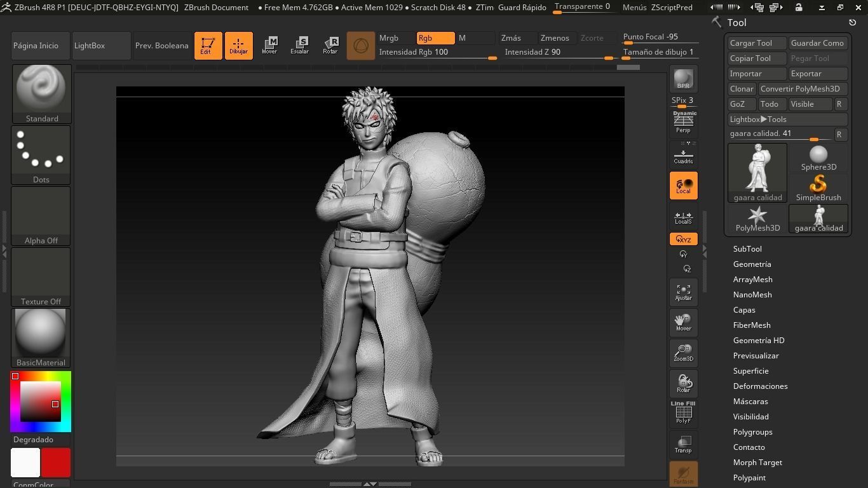Screen dimensions: 868x488
Task: Enable the Mrgb color mode
Action: 396,38
